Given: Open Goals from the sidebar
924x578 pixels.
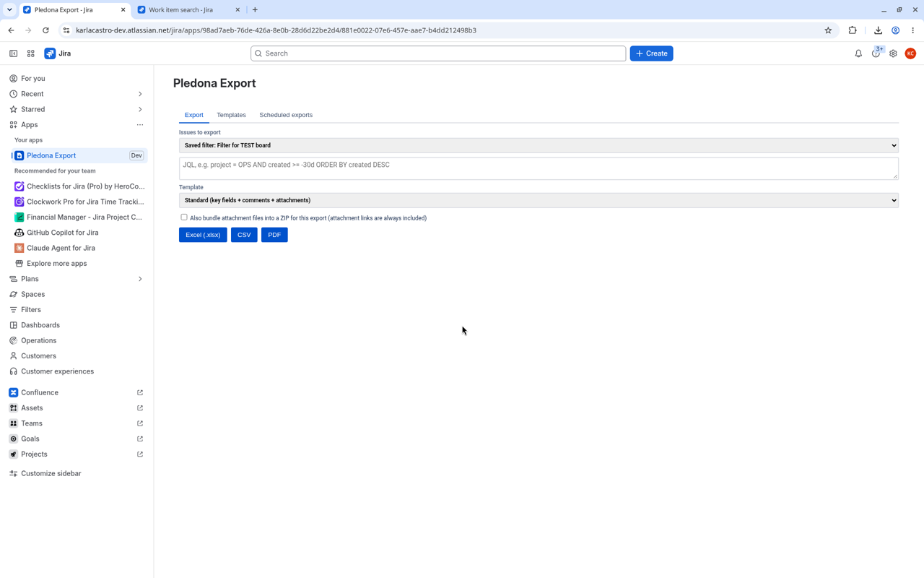Looking at the screenshot, I should click(76, 439).
